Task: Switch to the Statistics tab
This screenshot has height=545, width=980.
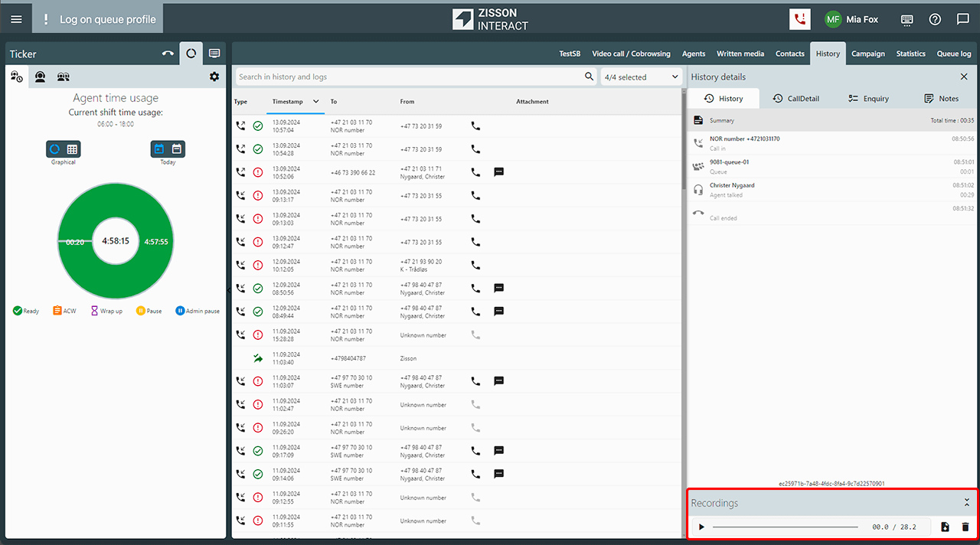Action: (x=910, y=54)
